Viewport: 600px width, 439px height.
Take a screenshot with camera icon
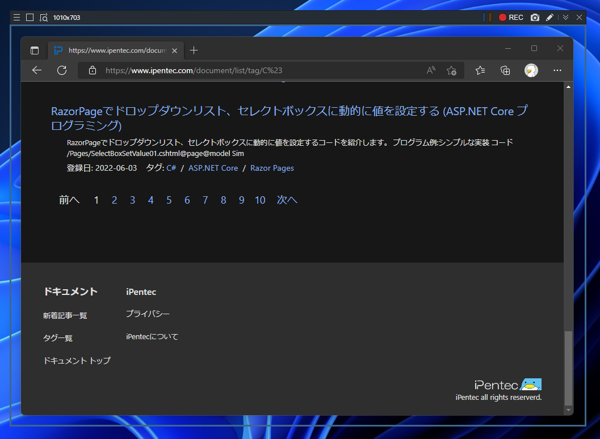click(535, 17)
